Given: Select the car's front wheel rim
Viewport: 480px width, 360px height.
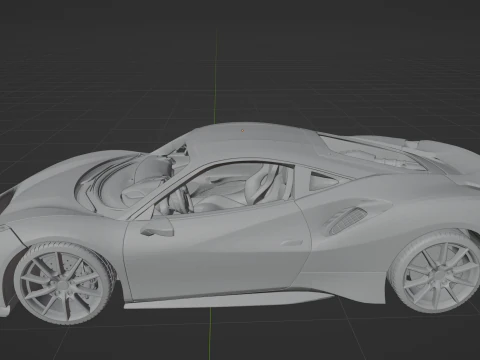Looking at the screenshot, I should tap(62, 285).
